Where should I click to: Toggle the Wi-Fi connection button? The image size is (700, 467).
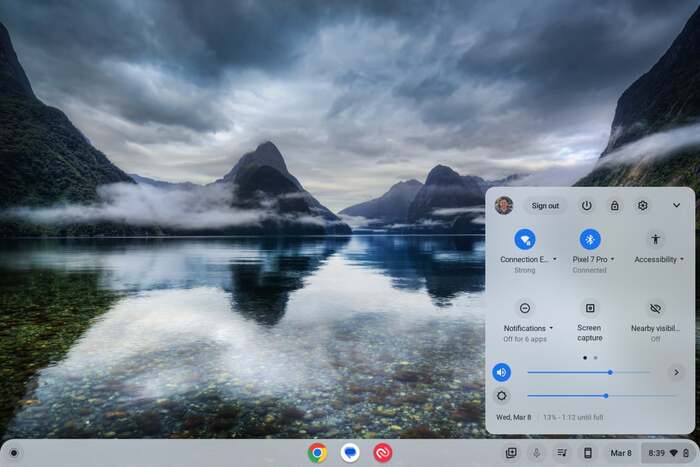(x=525, y=239)
